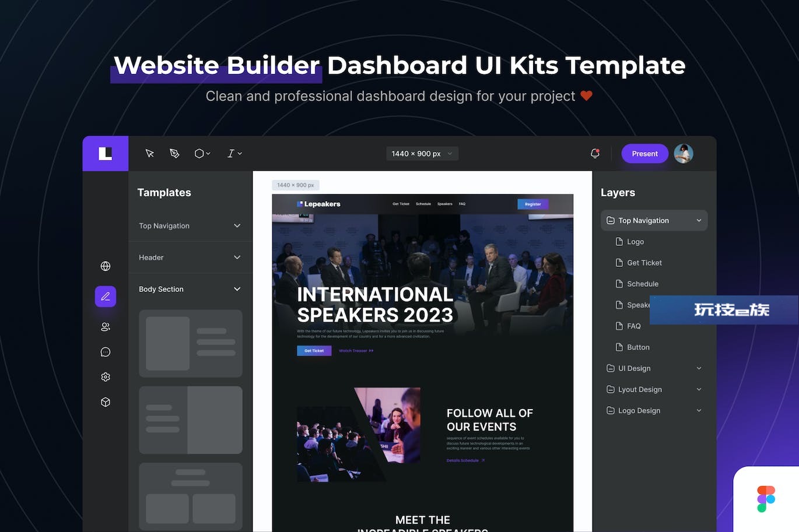The height and width of the screenshot is (532, 799).
Task: Choose the heading with two cards thumbnail
Action: pyautogui.click(x=191, y=496)
